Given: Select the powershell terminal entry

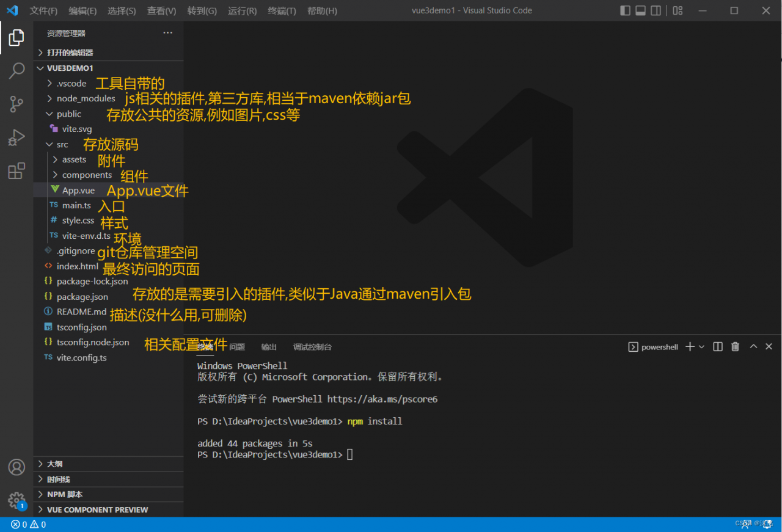Looking at the screenshot, I should (653, 347).
